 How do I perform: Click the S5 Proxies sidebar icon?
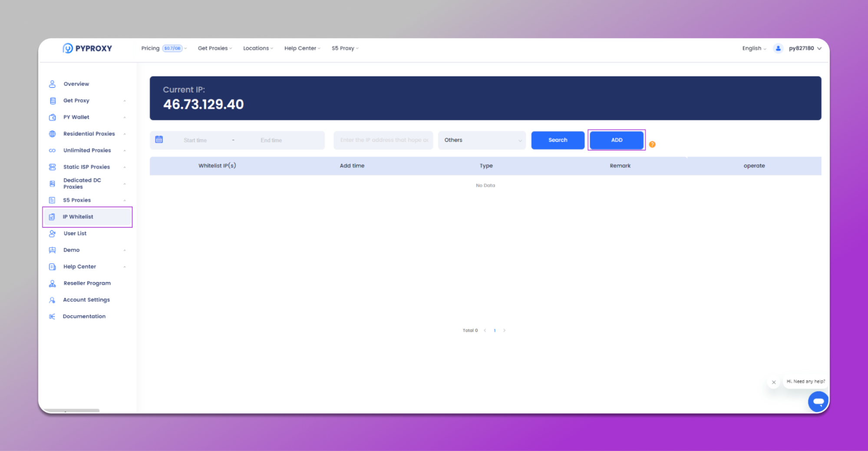pyautogui.click(x=52, y=200)
